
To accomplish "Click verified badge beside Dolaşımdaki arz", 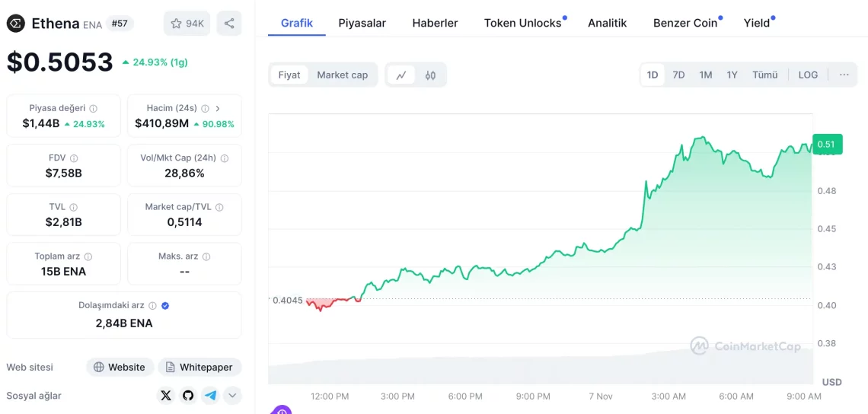I will [165, 305].
